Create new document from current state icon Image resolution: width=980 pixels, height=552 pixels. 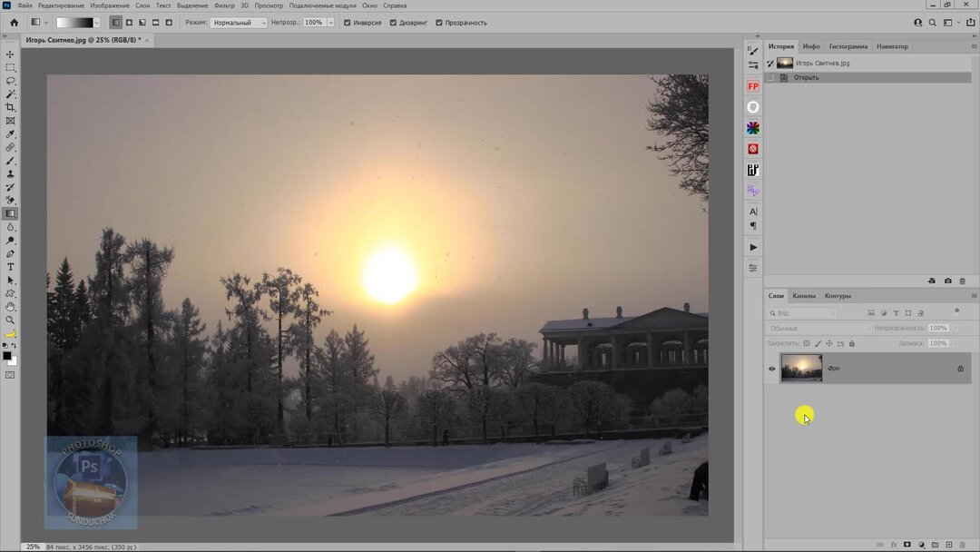[932, 281]
